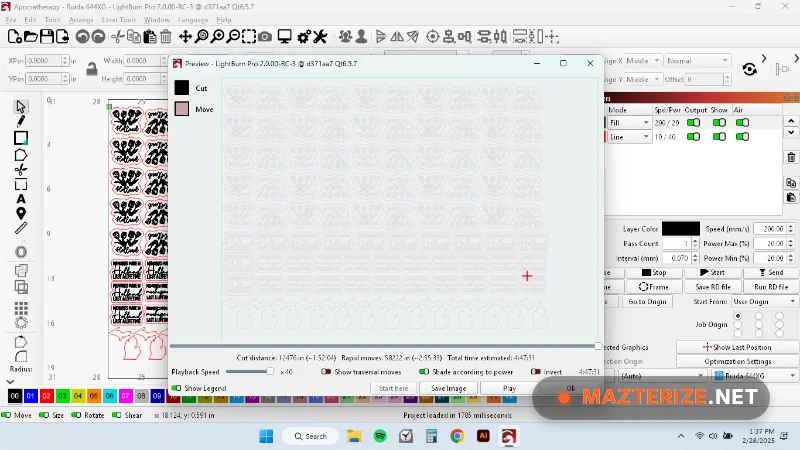Open the Fill mode dropdown
800x450 pixels.
pos(629,123)
